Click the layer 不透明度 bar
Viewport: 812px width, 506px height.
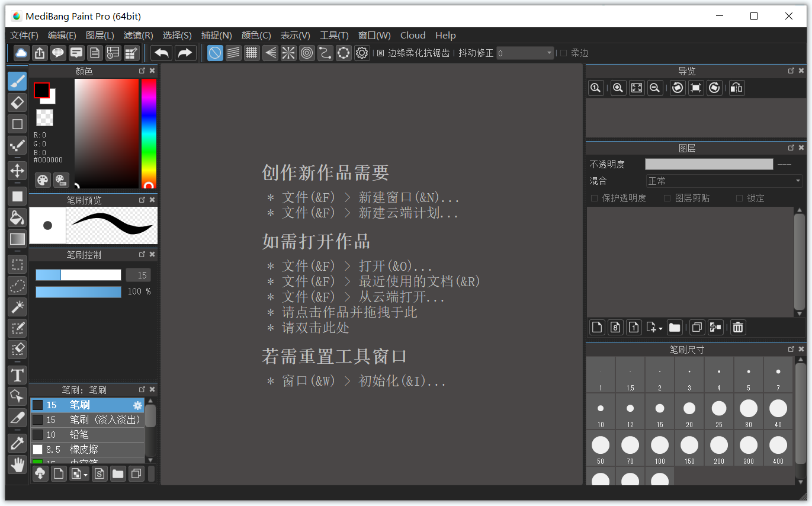[709, 164]
